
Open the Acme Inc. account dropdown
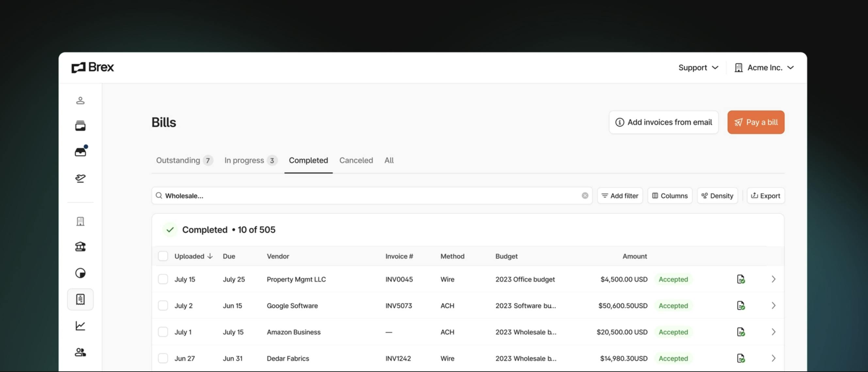pos(764,68)
